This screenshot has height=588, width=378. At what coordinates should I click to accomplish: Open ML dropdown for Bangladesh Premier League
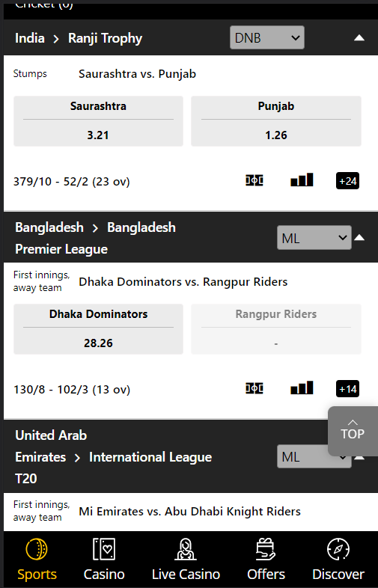pyautogui.click(x=314, y=237)
